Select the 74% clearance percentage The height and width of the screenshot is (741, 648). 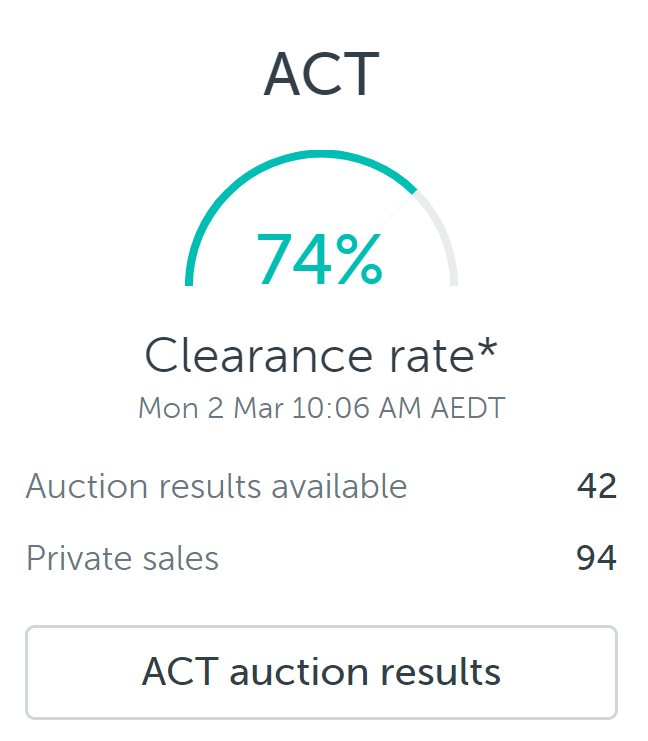pyautogui.click(x=320, y=259)
